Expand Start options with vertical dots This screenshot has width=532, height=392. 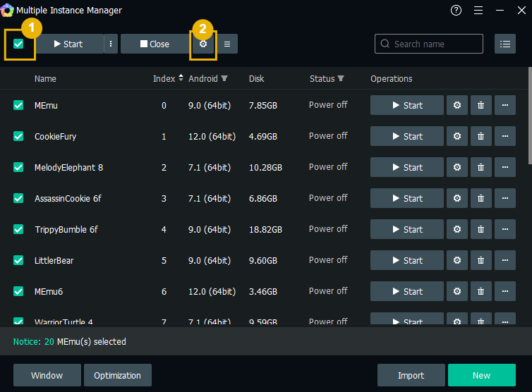tap(111, 44)
